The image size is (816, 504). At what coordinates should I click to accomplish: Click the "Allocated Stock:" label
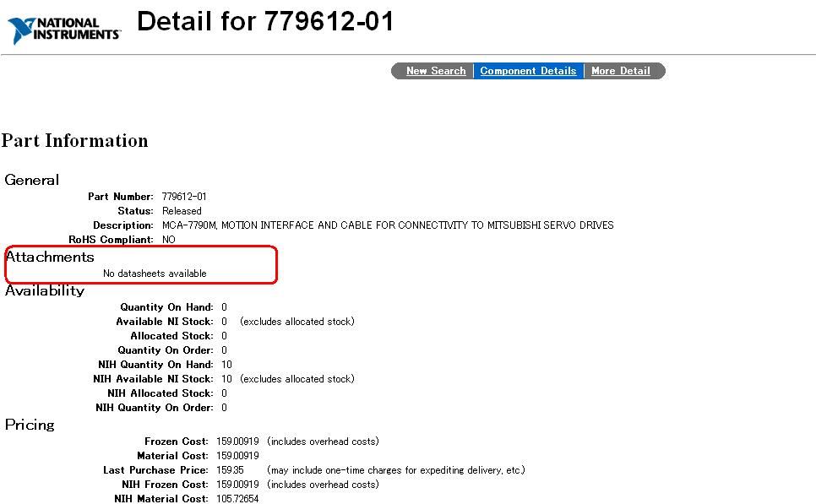[171, 336]
